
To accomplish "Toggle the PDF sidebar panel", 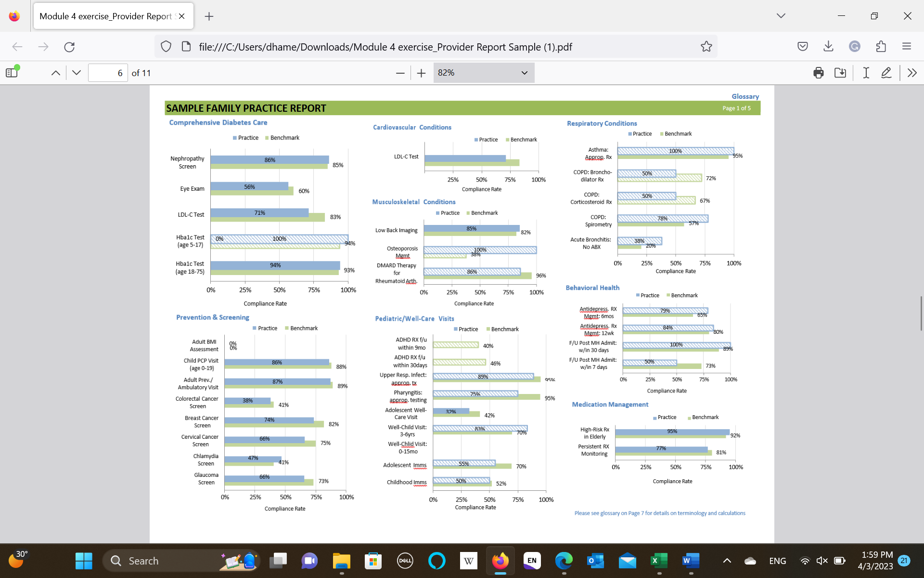I will pos(12,72).
